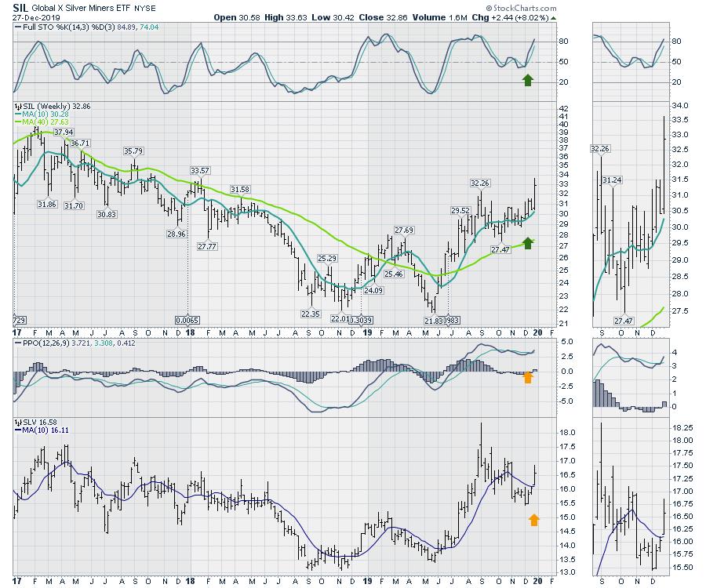Click the 31.70 low price label

point(74,206)
